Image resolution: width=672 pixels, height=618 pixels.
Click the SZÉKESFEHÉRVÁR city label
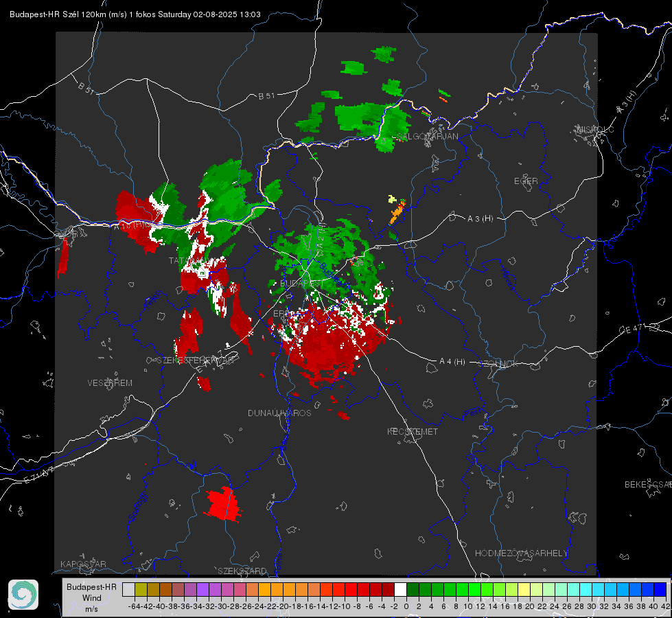[x=196, y=360]
